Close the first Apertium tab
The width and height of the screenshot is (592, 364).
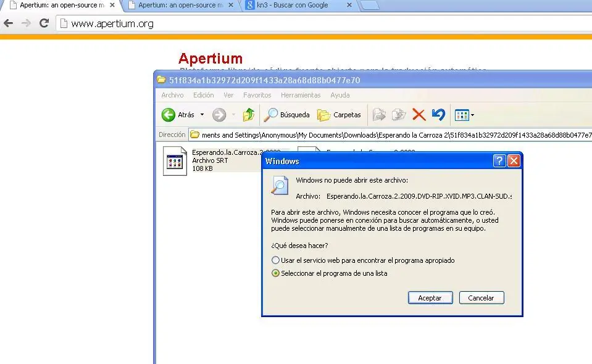pos(112,6)
